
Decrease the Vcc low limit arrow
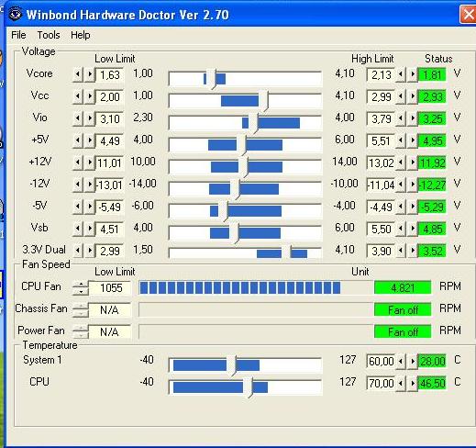pos(78,96)
